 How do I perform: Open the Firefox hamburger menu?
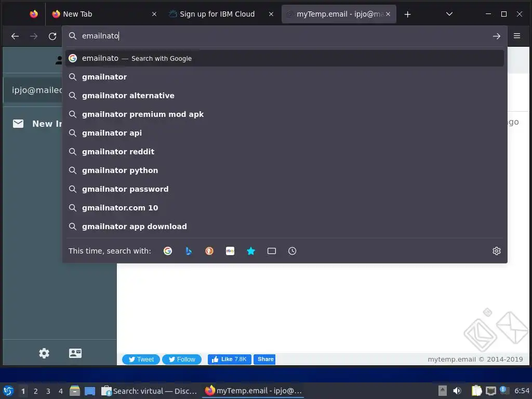[517, 36]
